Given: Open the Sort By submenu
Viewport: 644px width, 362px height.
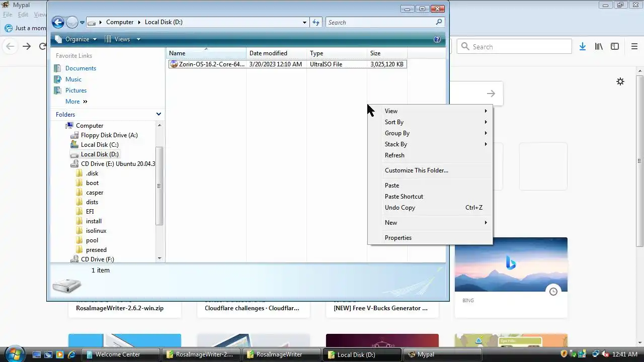Looking at the screenshot, I should [x=430, y=122].
